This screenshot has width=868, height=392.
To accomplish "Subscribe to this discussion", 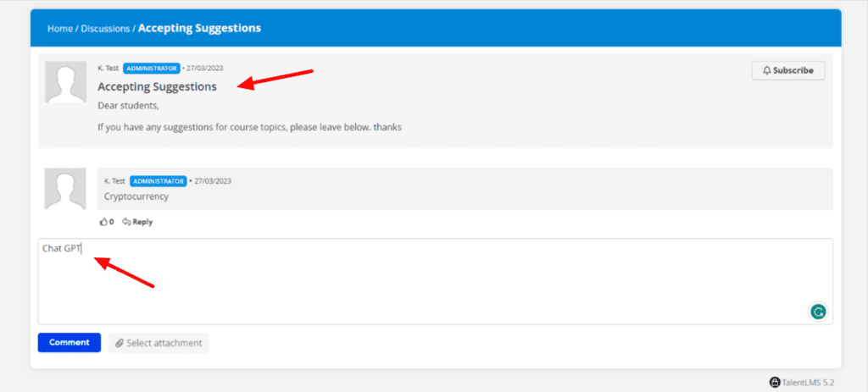I will [x=787, y=71].
